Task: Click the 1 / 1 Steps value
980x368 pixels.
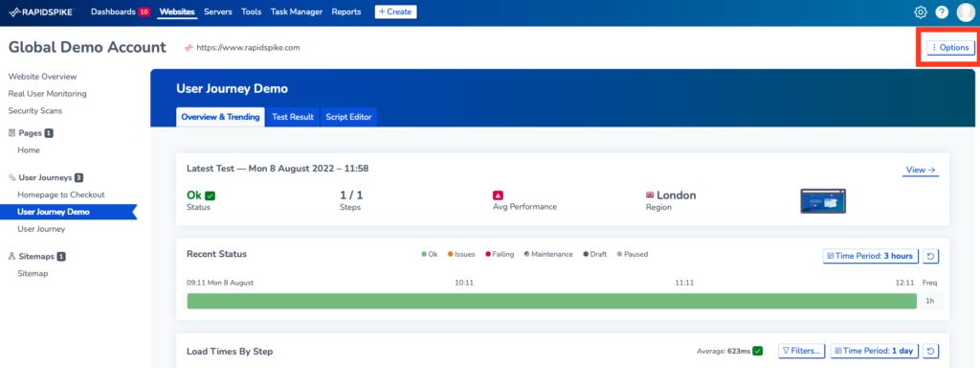Action: pyautogui.click(x=350, y=195)
